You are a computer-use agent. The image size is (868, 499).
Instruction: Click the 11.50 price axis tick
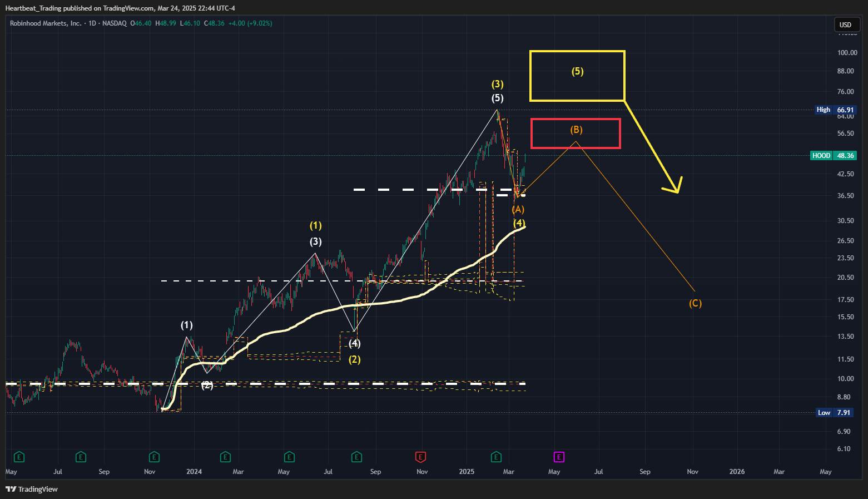(846, 359)
